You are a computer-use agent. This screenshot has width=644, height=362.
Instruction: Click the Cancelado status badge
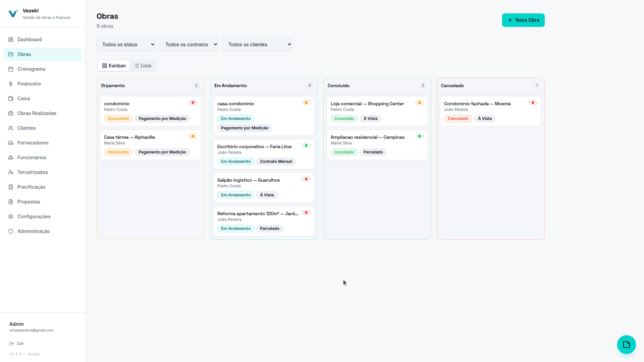(x=458, y=119)
